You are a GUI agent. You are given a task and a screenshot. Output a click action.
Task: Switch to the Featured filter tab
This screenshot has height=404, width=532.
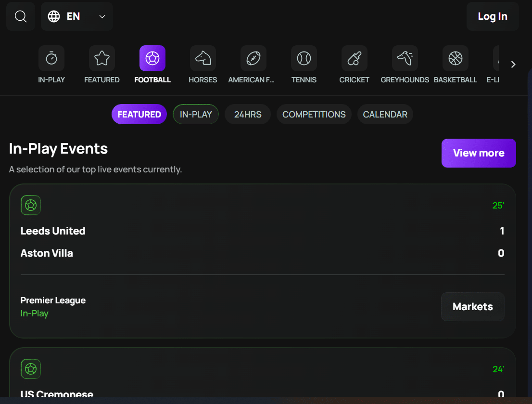(x=139, y=115)
